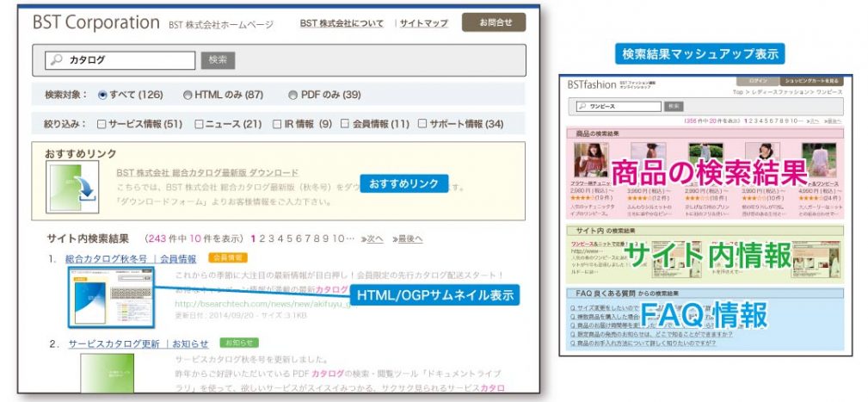The image size is (868, 402).
Task: Click thumbnail of 総合カタログ秋冬号 result
Action: click(111, 297)
